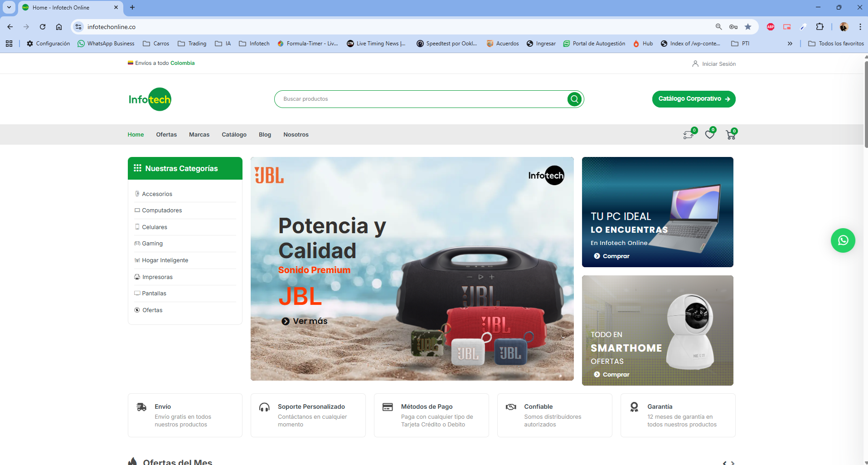Open the wishlist heart icon
The width and height of the screenshot is (868, 465).
(x=709, y=135)
